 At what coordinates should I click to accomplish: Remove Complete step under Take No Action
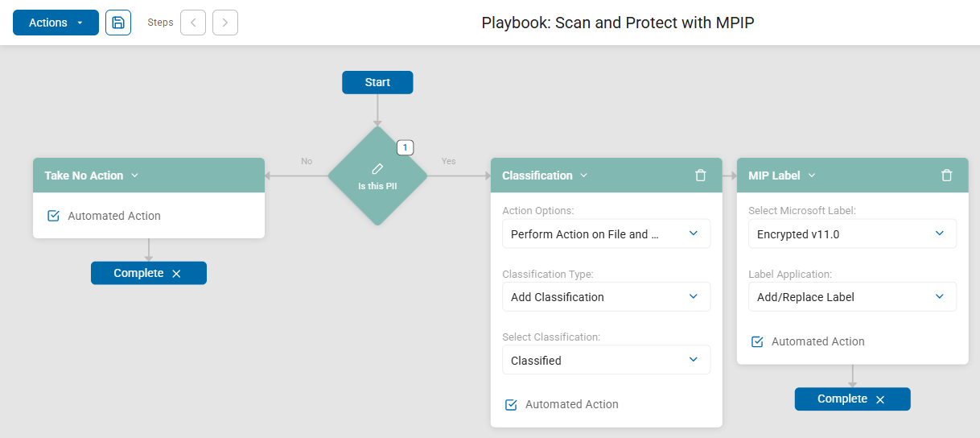177,274
